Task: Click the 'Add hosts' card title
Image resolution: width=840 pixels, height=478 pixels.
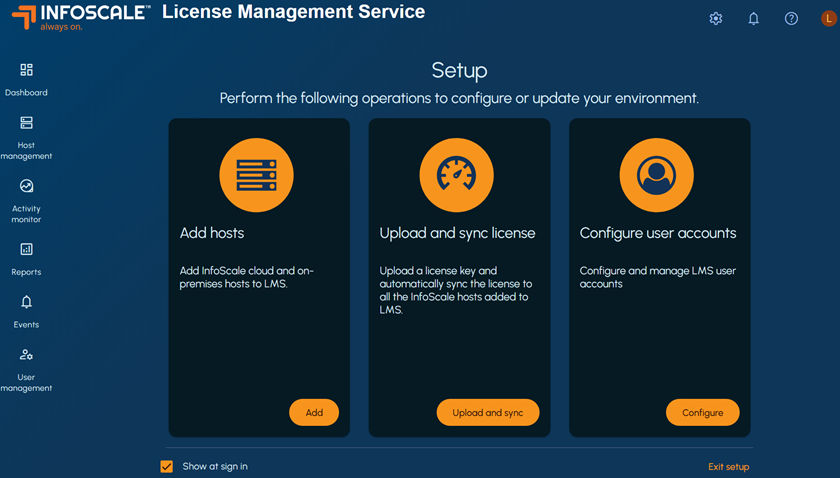Action: tap(212, 233)
